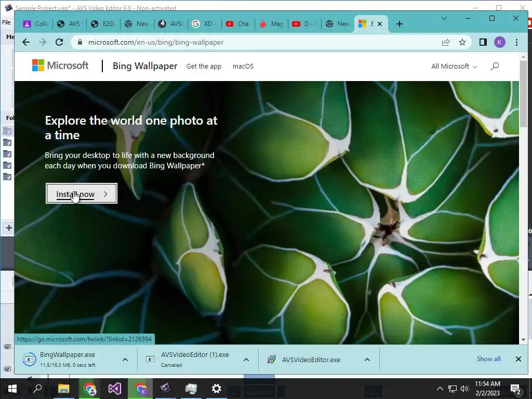532x399 pixels.
Task: Open Windows taskbar search
Action: pyautogui.click(x=37, y=388)
